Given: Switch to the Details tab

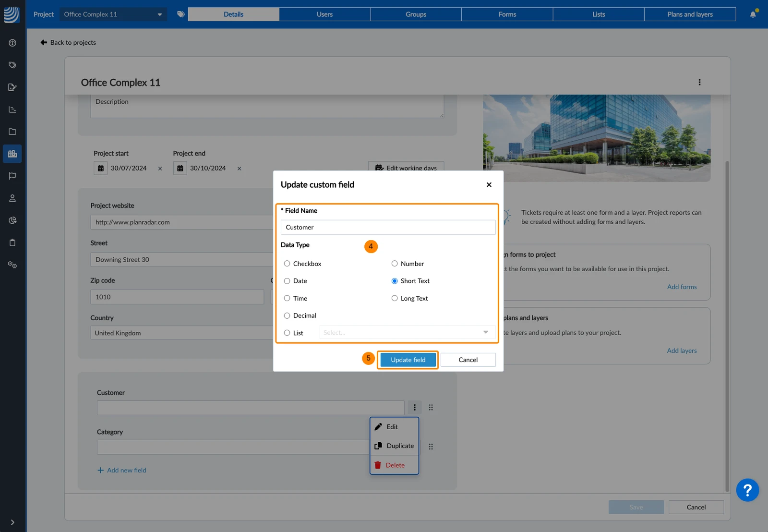Looking at the screenshot, I should pyautogui.click(x=233, y=14).
